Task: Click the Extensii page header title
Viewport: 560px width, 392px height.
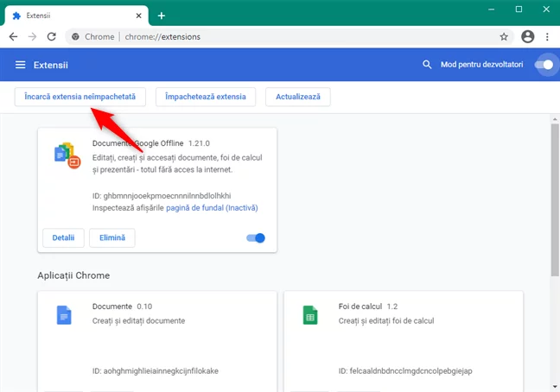Action: point(51,65)
